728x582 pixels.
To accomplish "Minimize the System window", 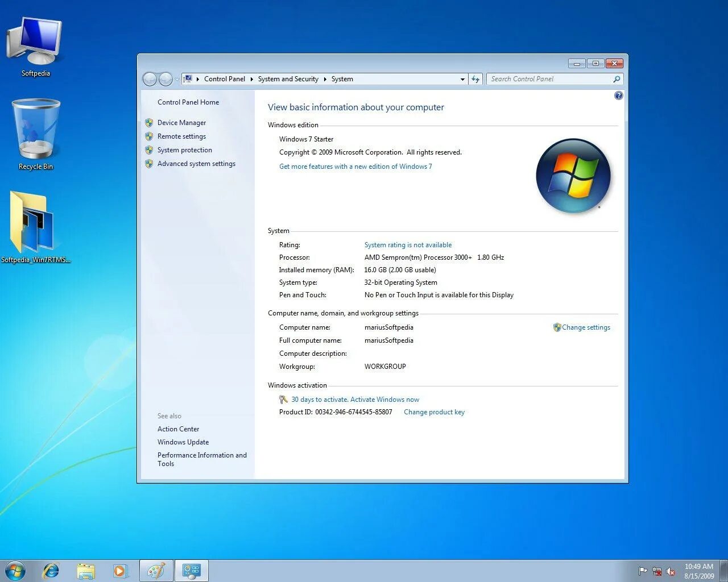I will click(x=577, y=64).
